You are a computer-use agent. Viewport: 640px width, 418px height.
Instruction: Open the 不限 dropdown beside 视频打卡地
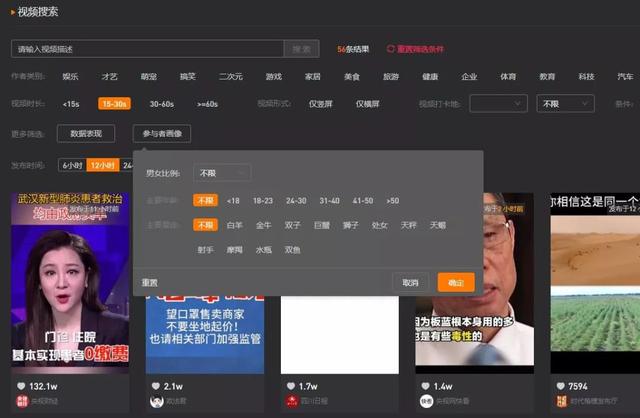pyautogui.click(x=565, y=103)
